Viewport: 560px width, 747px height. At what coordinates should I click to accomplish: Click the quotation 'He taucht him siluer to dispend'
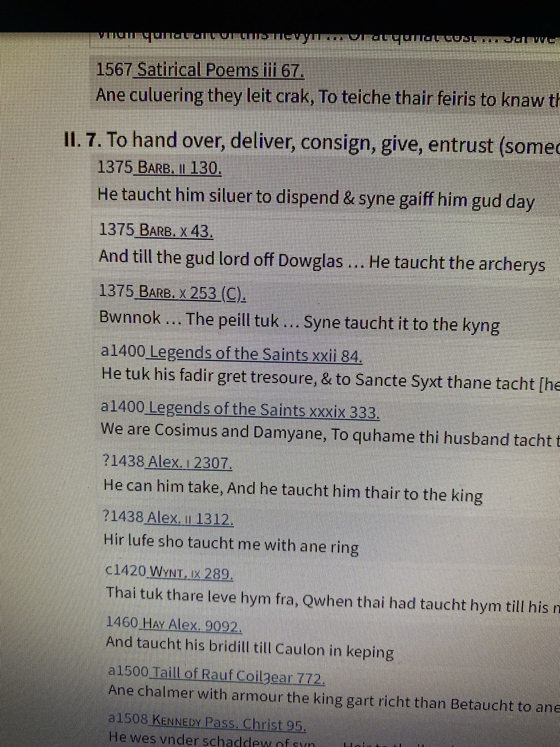click(x=315, y=198)
